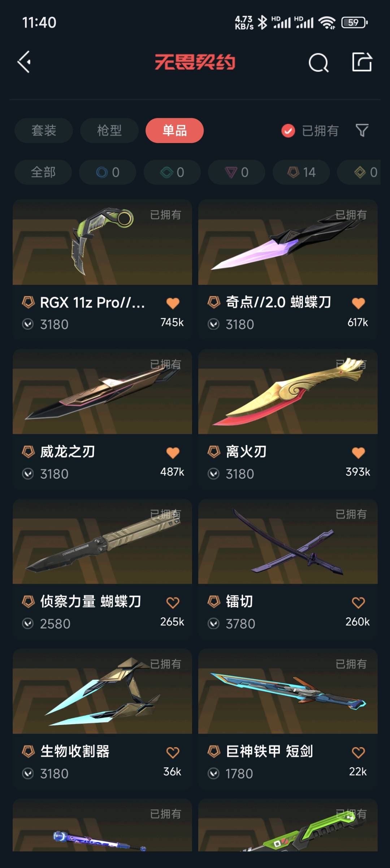
Task: Open the 离火刃 knife thumbnail
Action: point(288,392)
